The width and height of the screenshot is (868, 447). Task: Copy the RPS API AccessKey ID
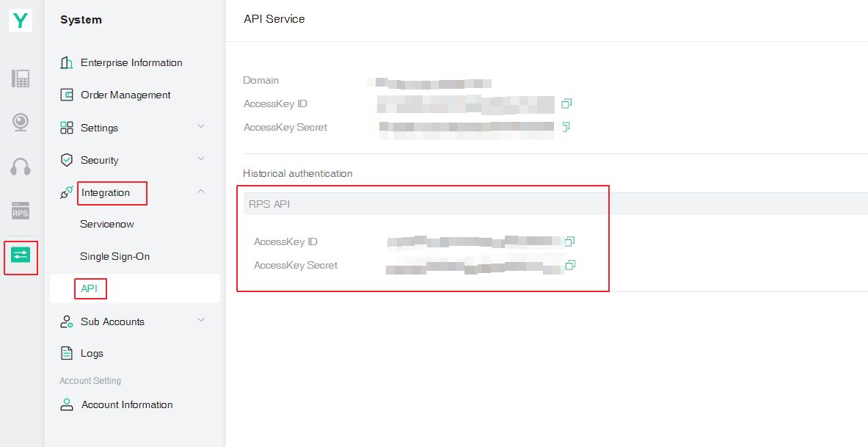(569, 241)
